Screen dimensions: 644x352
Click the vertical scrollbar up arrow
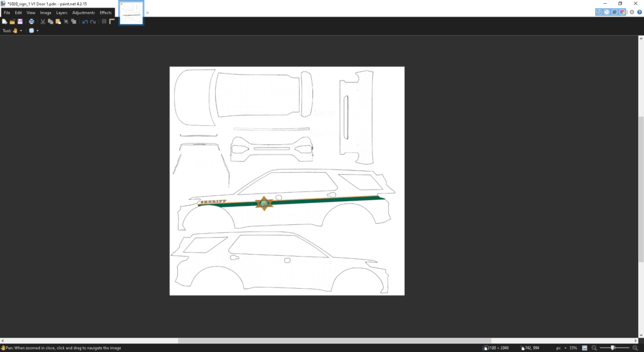pos(641,38)
